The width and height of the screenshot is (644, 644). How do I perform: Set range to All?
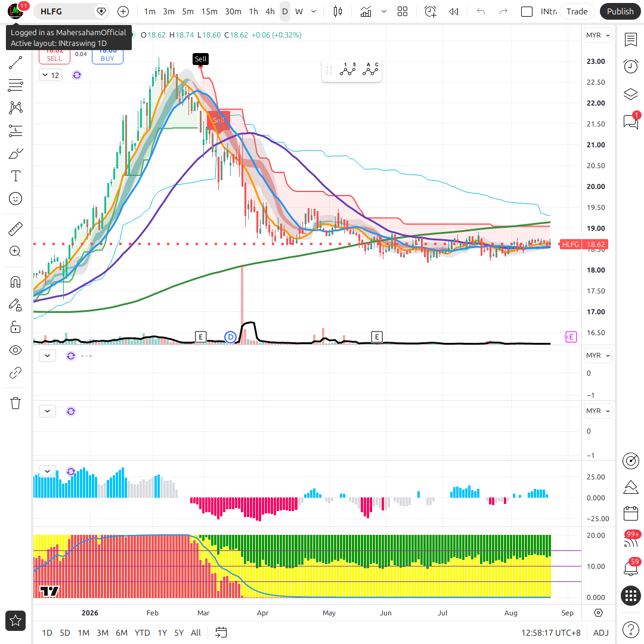(196, 633)
